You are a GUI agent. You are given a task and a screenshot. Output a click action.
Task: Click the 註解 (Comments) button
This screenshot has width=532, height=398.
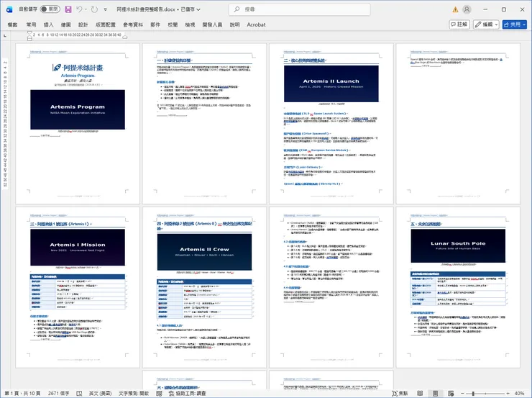(458, 24)
